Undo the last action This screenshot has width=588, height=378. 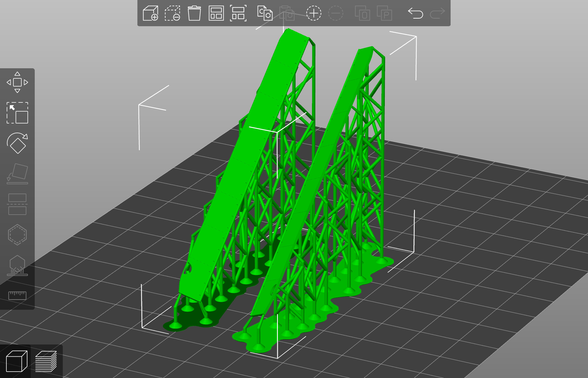[416, 13]
